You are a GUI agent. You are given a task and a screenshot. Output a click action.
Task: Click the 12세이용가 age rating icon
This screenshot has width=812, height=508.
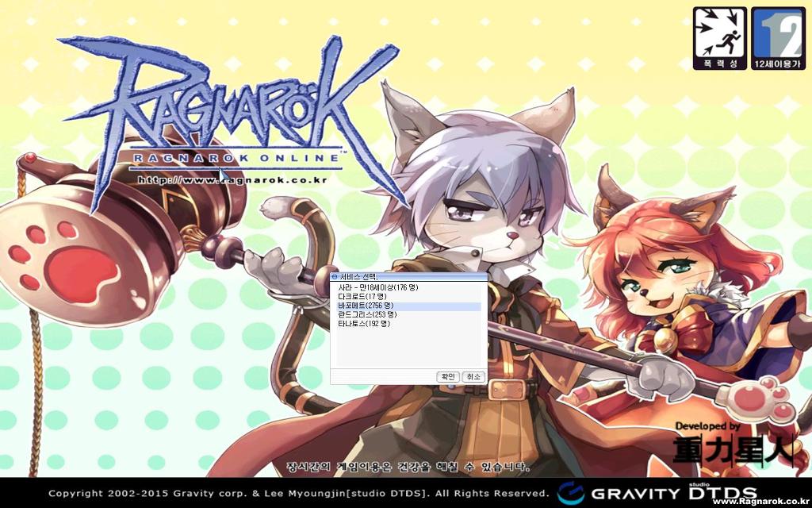tap(777, 39)
